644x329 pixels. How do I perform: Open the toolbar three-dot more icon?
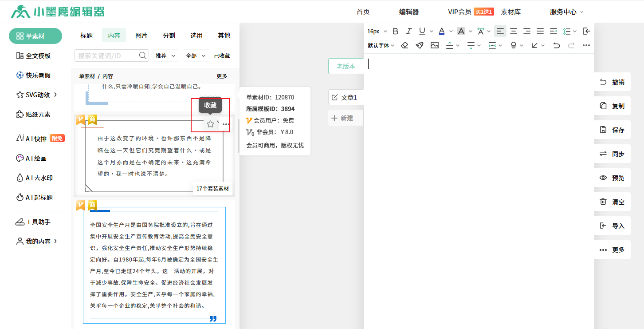[x=586, y=45]
